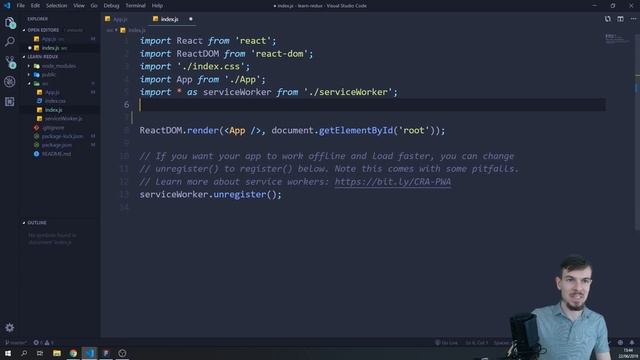Screen dimensions: 640x360
Task: Open the Search view in activity bar
Action: tap(10, 42)
